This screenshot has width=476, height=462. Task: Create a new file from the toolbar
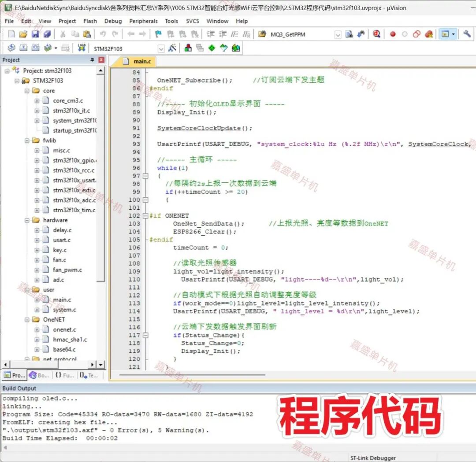click(11, 34)
